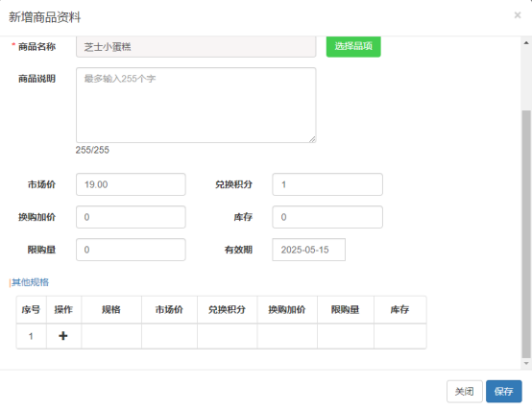The image size is (532, 410).
Task: Click the scrollbar up arrow
Action: tap(526, 43)
